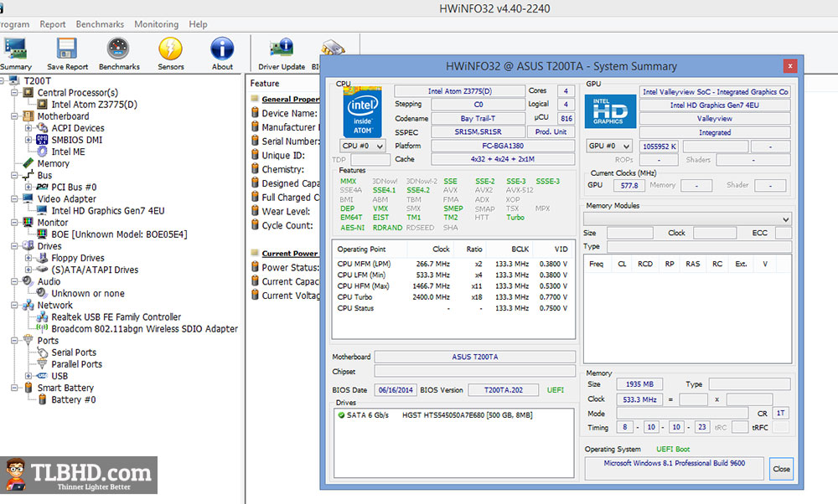Select Video Adapter tree item
Viewport: 838px width, 504px height.
click(x=67, y=198)
